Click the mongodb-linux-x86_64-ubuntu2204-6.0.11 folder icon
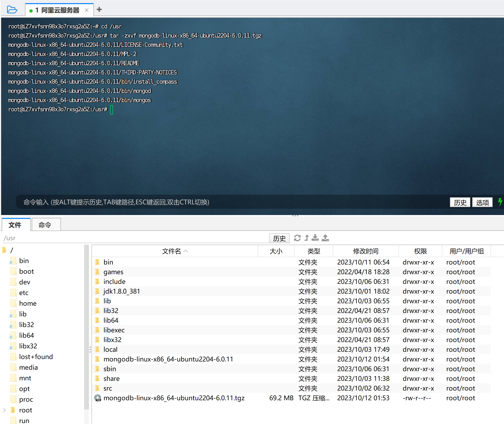The width and height of the screenshot is (504, 424). [x=97, y=359]
